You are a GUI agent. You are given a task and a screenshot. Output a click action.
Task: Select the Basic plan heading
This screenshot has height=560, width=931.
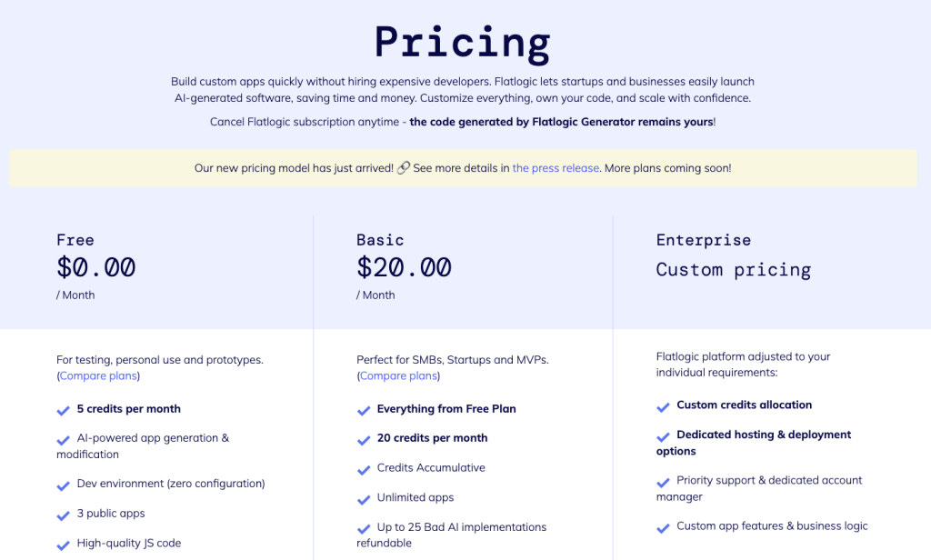click(380, 240)
